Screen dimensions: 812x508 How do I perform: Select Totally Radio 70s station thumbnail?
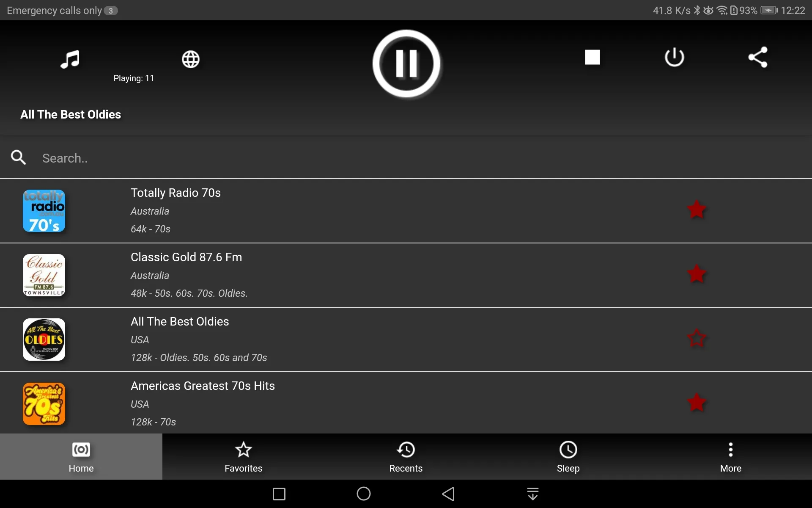pyautogui.click(x=44, y=211)
